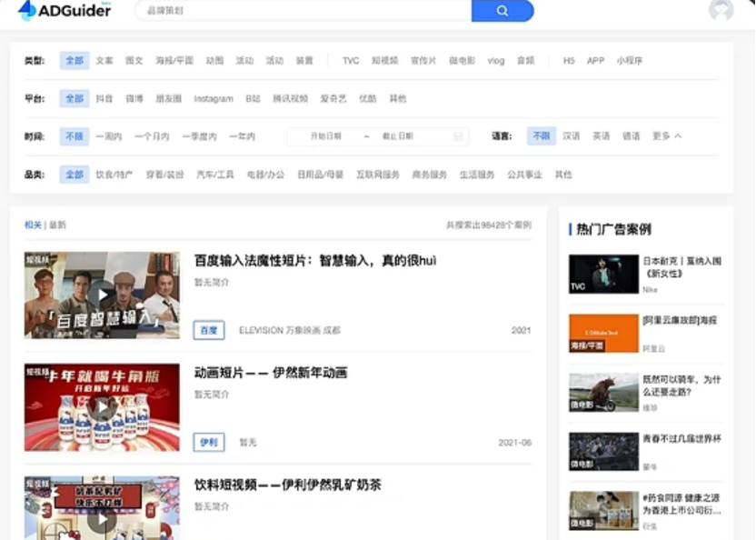This screenshot has width=756, height=540.
Task: Open the orange 阿里云 poster thumbnail
Action: tap(603, 333)
